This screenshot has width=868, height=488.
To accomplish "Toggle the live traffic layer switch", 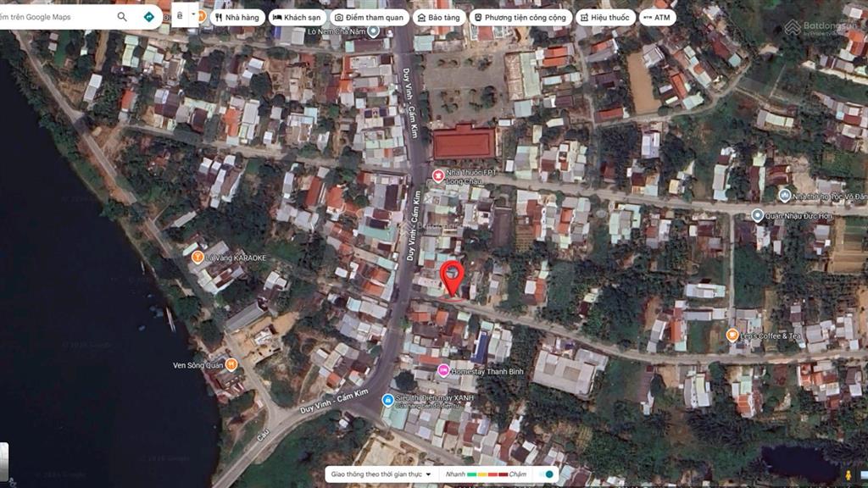I will pos(548,474).
